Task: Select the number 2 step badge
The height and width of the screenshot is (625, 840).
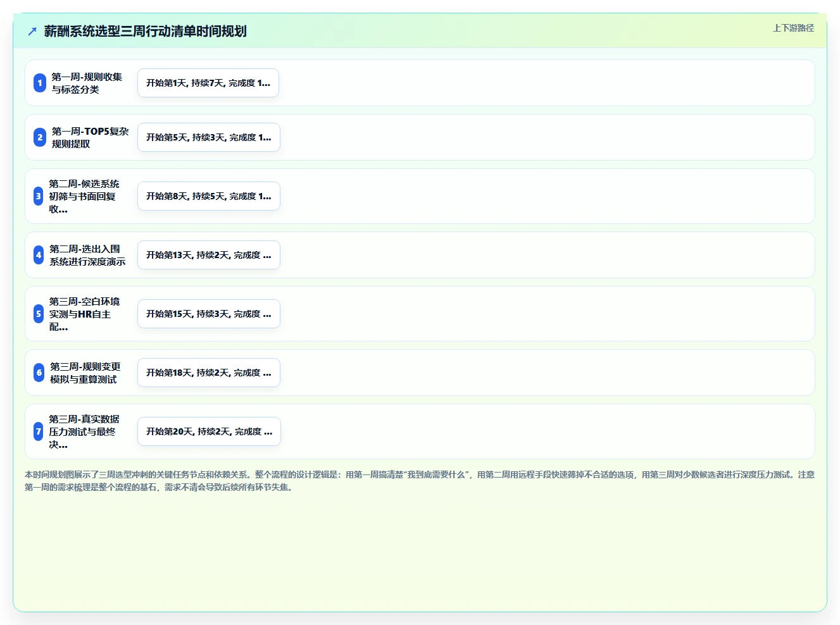Action: pos(40,137)
